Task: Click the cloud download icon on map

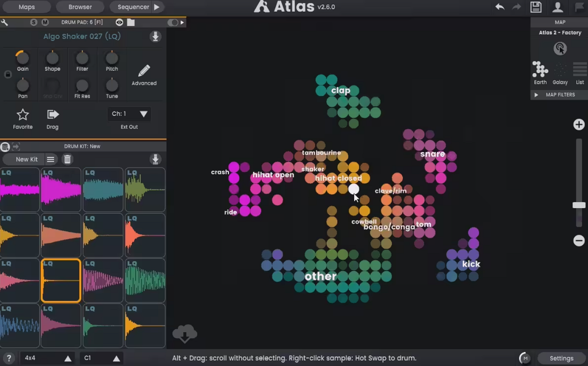Action: 185,334
